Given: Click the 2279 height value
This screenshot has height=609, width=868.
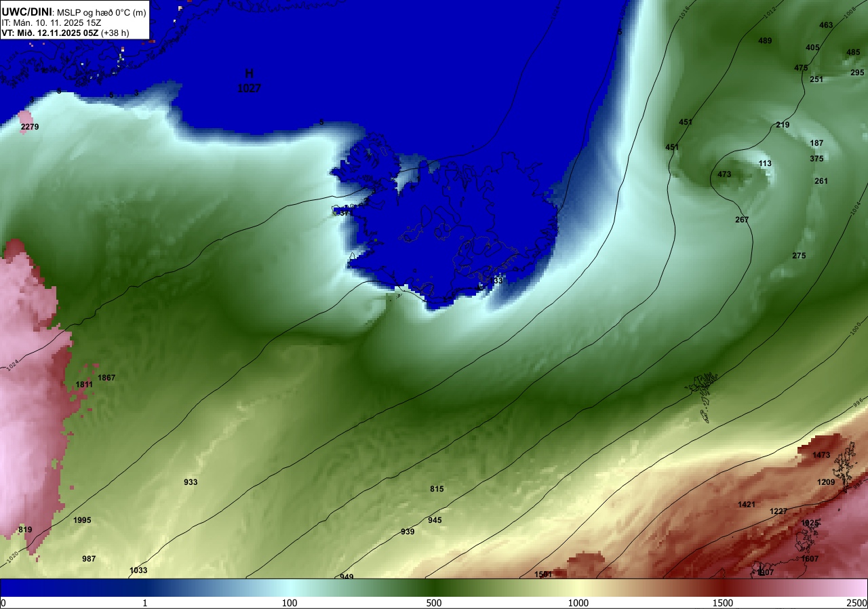Looking at the screenshot, I should [30, 127].
